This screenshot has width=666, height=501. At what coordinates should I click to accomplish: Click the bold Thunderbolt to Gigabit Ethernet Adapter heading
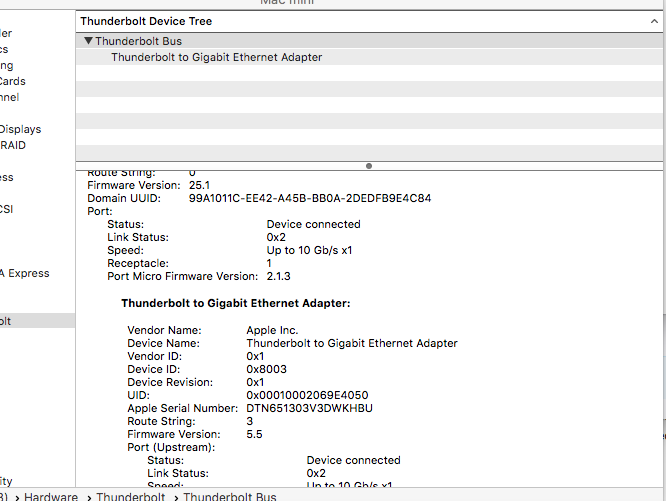coord(236,303)
